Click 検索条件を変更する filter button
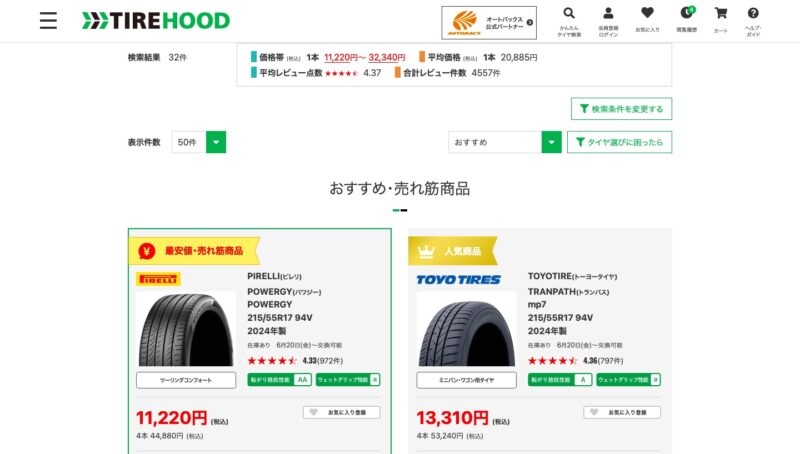 (x=621, y=109)
